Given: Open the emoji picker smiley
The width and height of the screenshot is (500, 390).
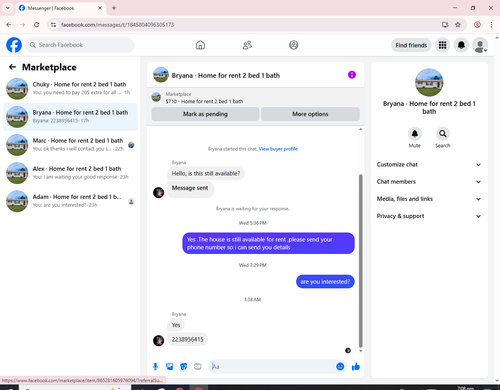Looking at the screenshot, I should tap(340, 367).
